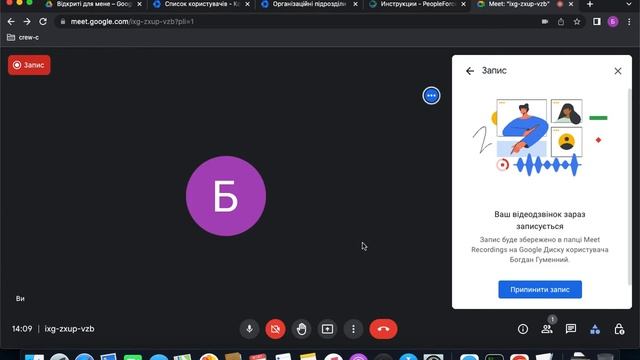Click the 14:09 clock text
The image size is (640, 360).
(x=22, y=329)
